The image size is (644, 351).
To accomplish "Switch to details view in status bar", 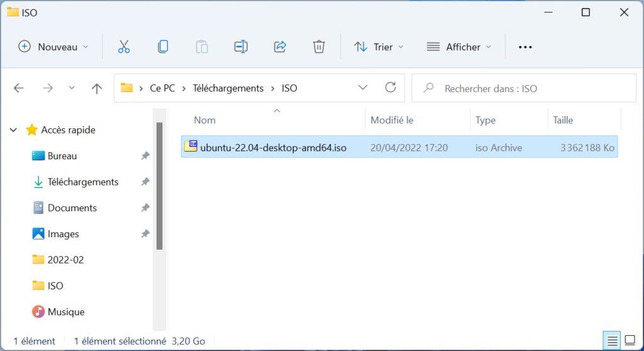I will coord(612,341).
